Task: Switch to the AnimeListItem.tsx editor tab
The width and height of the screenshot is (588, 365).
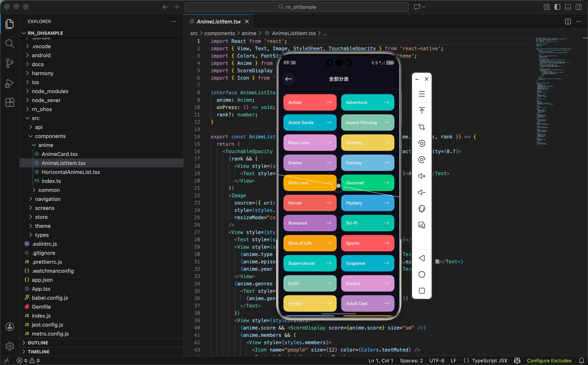Action: (x=218, y=21)
